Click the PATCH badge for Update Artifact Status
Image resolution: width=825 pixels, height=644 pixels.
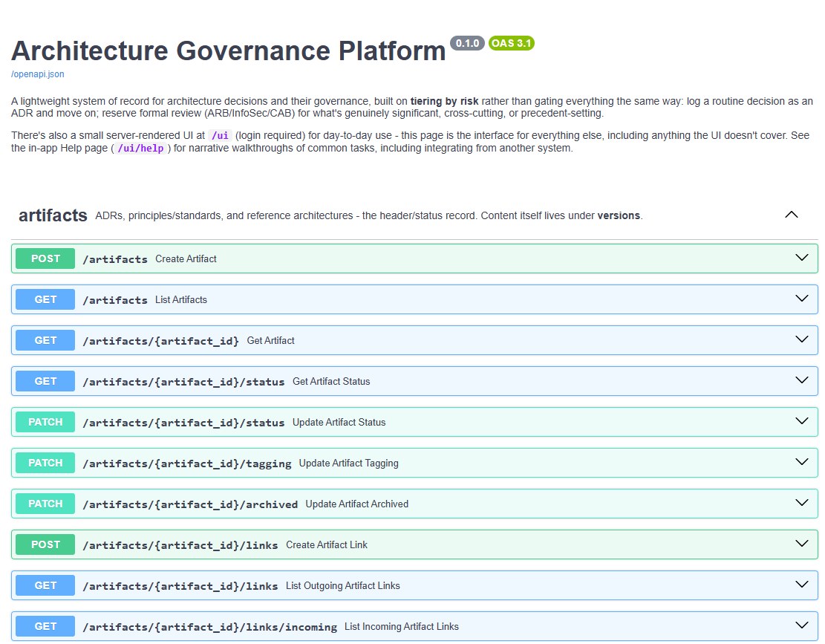[45, 422]
